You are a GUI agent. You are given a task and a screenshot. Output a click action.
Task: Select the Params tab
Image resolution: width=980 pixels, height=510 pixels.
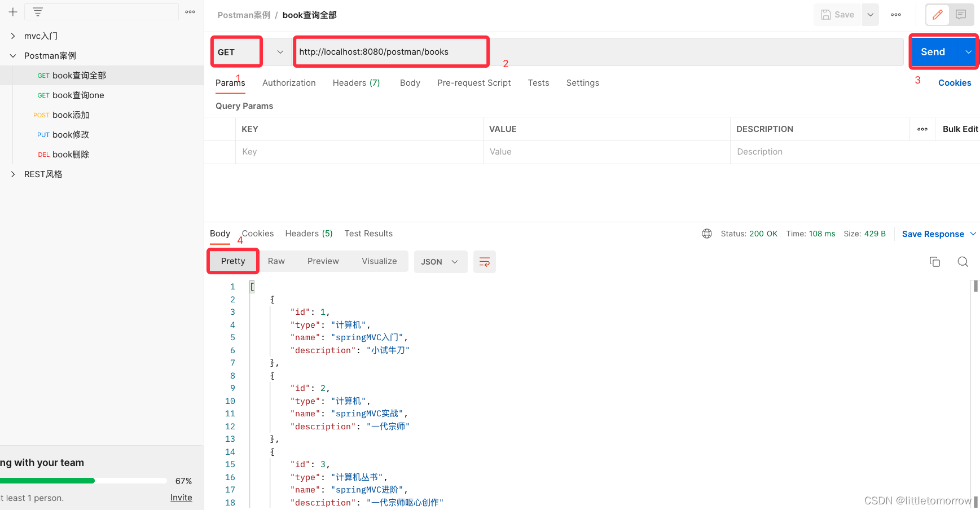point(230,83)
